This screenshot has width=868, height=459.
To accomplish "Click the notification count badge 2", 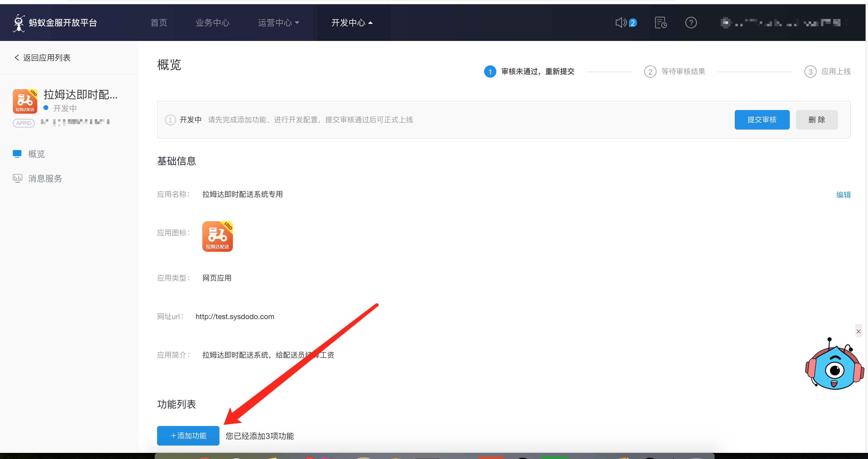I will [632, 23].
